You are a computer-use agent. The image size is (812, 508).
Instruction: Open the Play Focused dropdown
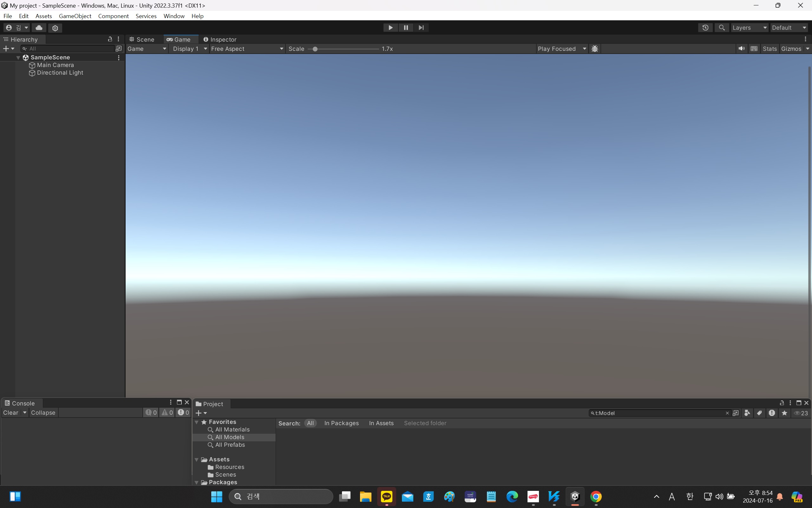562,49
